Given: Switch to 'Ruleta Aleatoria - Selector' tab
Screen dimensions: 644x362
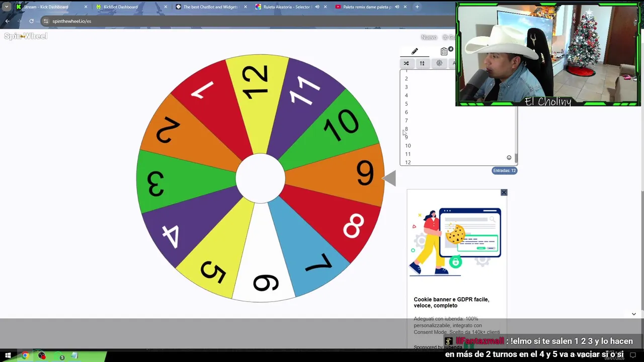Looking at the screenshot, I should coord(286,7).
